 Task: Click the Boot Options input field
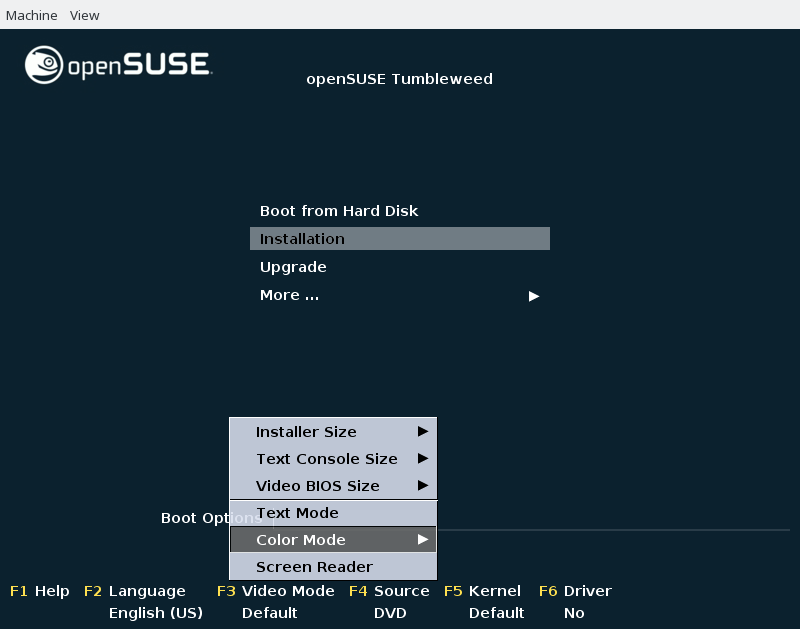(x=600, y=519)
